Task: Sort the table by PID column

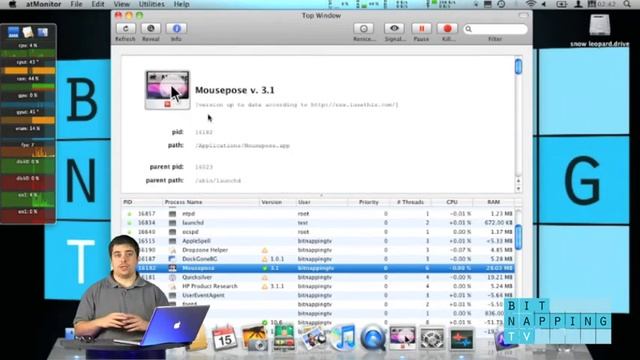Action: tap(142, 202)
